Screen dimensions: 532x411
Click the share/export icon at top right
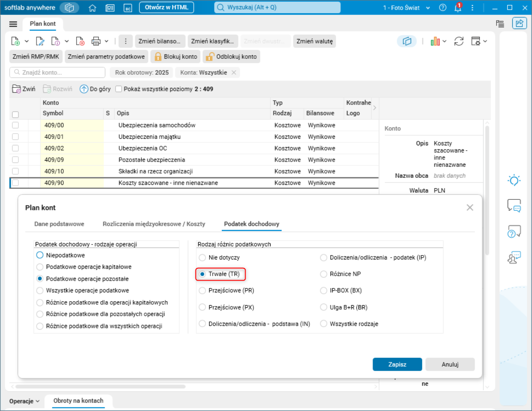[519, 24]
